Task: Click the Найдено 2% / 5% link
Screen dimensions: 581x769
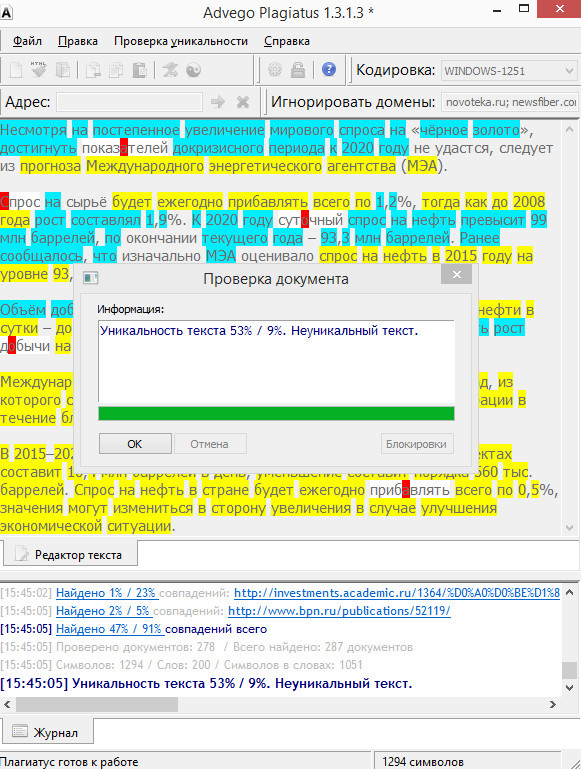Action: tap(104, 611)
